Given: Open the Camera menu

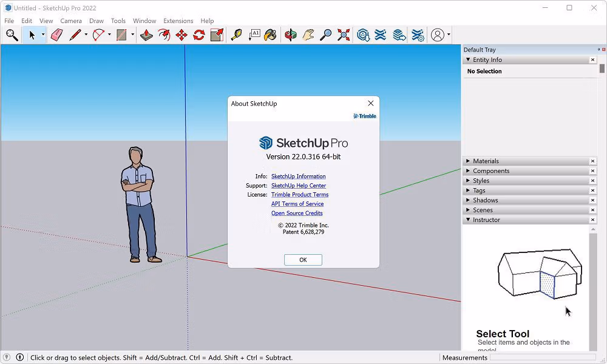Looking at the screenshot, I should [x=71, y=21].
